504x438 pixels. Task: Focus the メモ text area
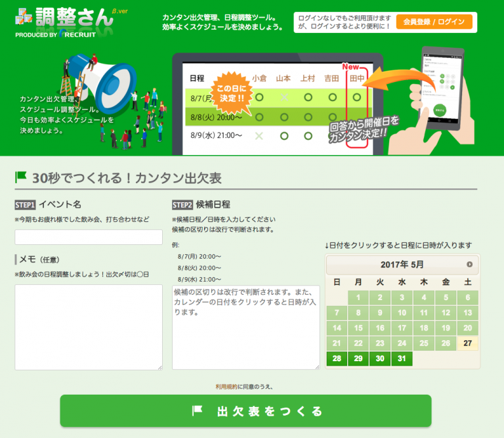89,327
